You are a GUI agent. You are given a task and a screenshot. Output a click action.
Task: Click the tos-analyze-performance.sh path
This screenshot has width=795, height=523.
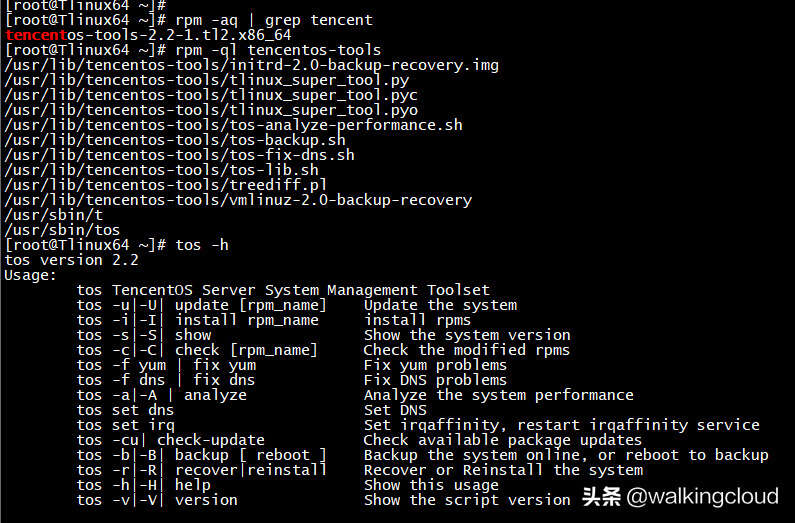tap(234, 125)
